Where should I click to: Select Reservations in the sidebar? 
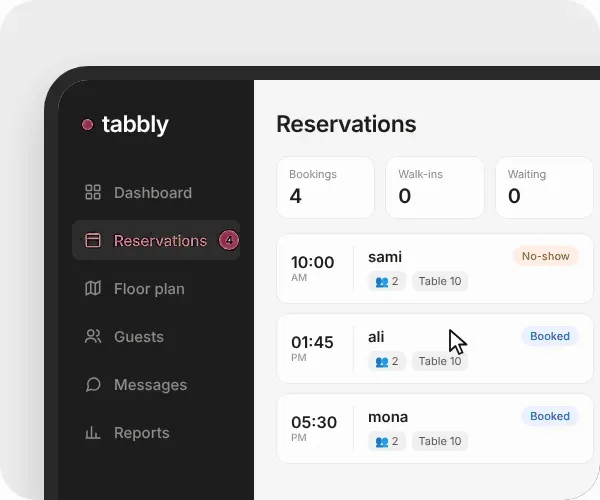coord(156,240)
